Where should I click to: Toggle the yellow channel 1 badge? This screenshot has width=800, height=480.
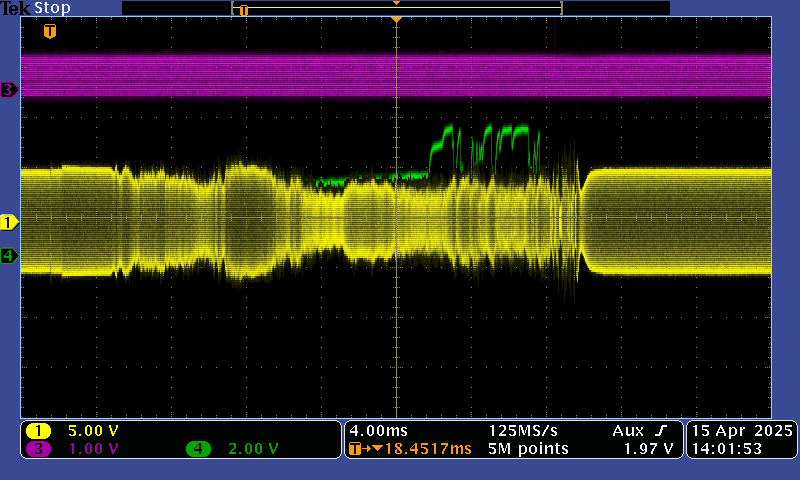point(38,430)
